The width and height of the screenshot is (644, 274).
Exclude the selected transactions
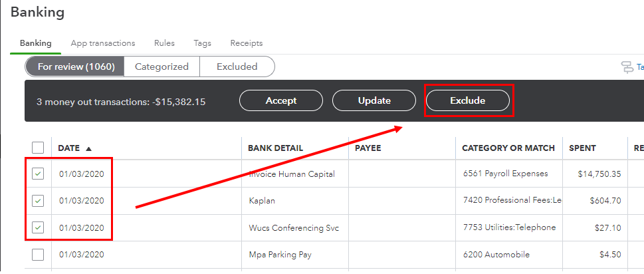[467, 101]
